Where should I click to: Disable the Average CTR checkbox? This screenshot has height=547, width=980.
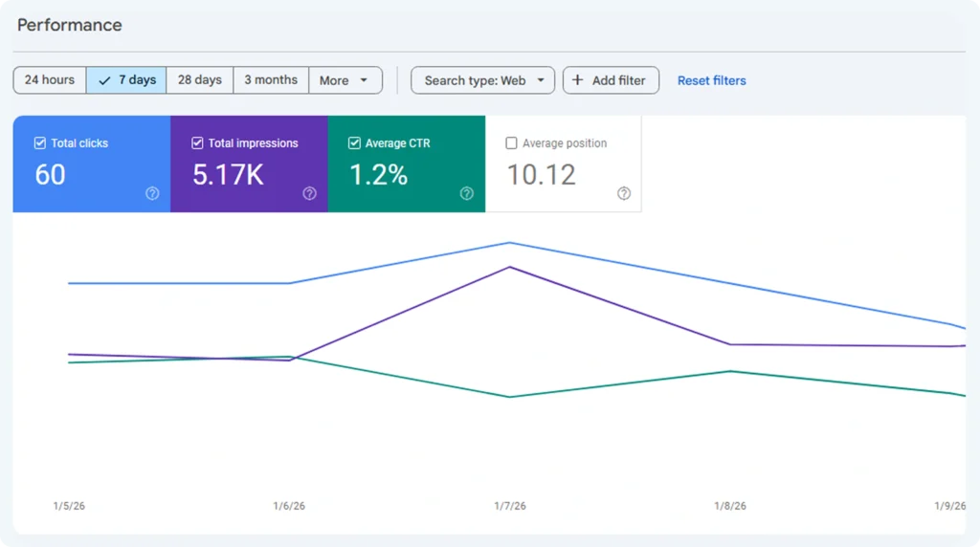354,143
